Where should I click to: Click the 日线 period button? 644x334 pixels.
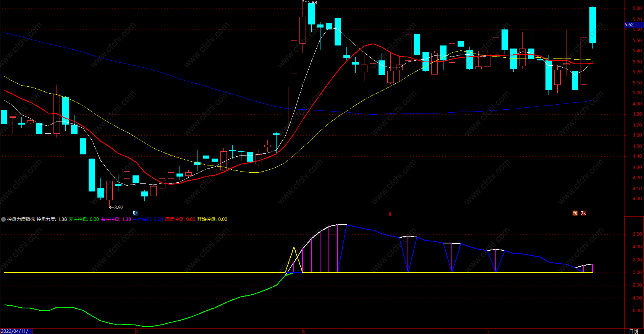pos(634,331)
